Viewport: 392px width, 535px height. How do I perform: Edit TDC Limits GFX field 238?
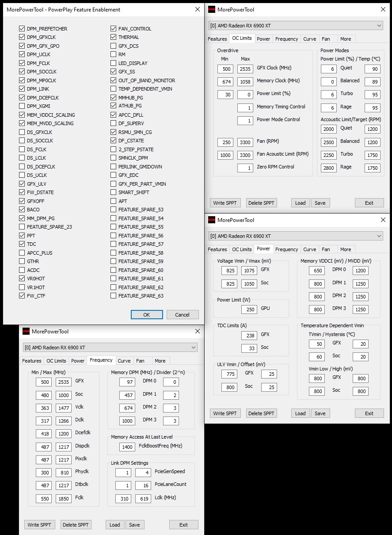tap(250, 336)
